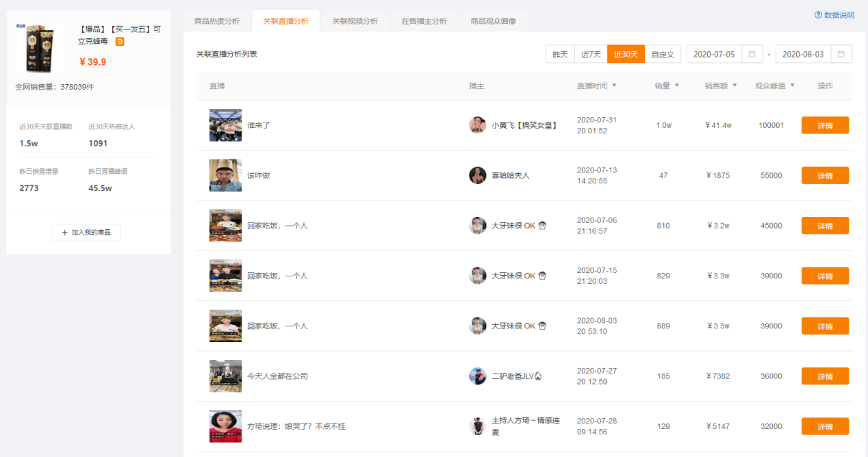Open 详情 for the 谁来了 livestream

click(825, 125)
